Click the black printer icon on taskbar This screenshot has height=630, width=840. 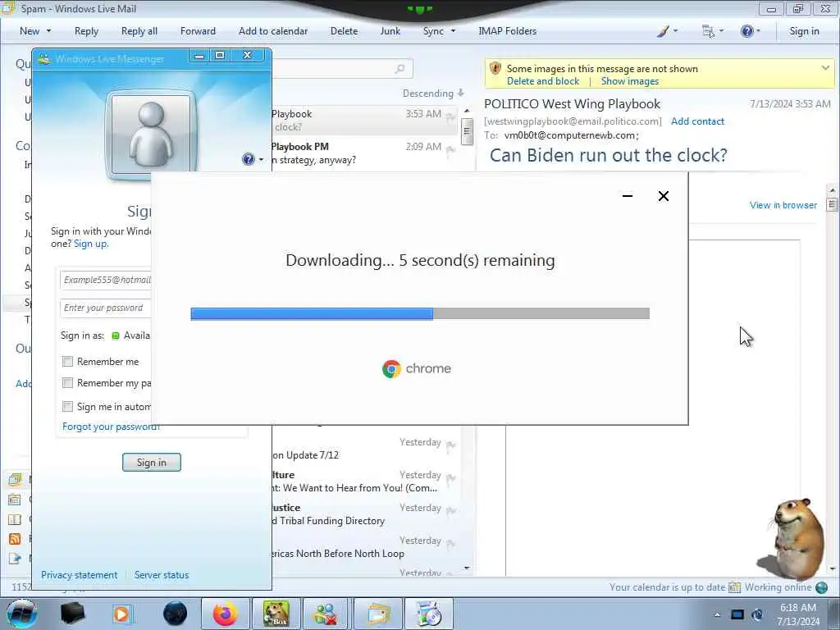click(72, 614)
